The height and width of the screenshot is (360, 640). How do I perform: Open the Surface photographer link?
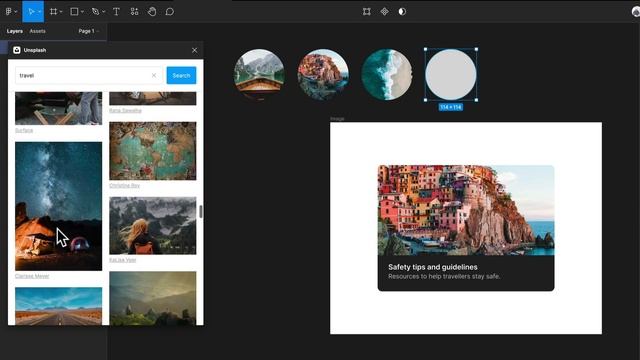pos(24,130)
